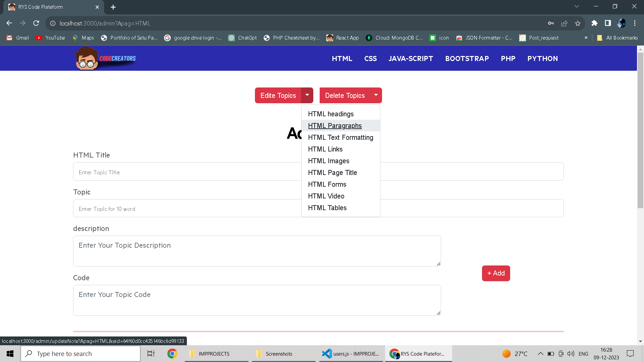
Task: Open Visual Studio Code from taskbar
Action: 351,354
